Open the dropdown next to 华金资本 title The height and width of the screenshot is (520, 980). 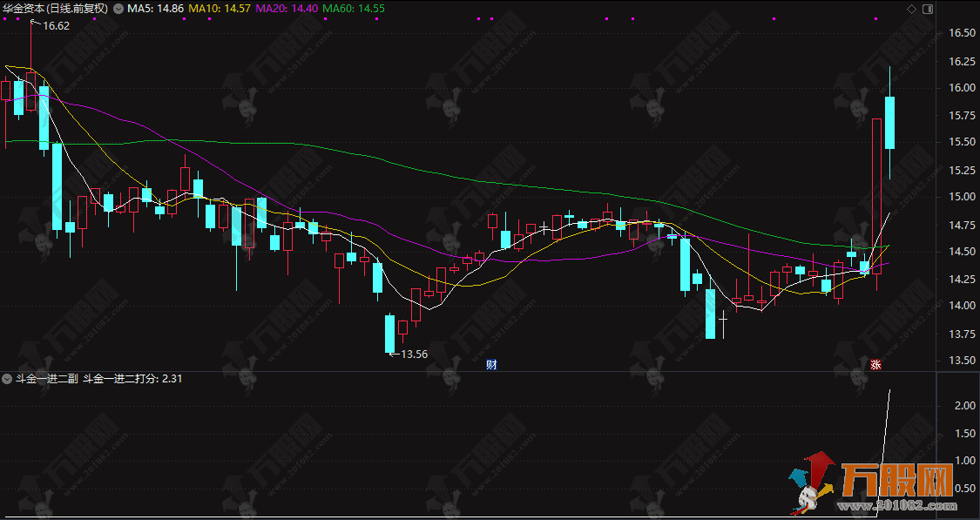coord(118,9)
